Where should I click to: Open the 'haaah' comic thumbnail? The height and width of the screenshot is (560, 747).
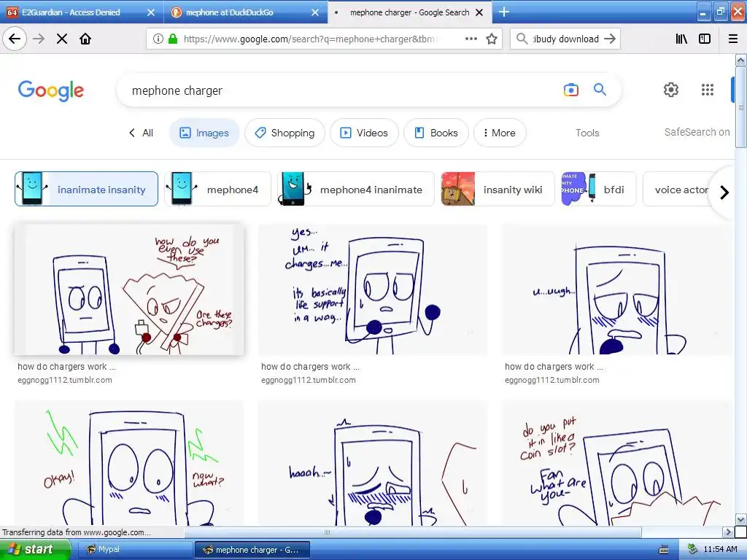point(373,463)
